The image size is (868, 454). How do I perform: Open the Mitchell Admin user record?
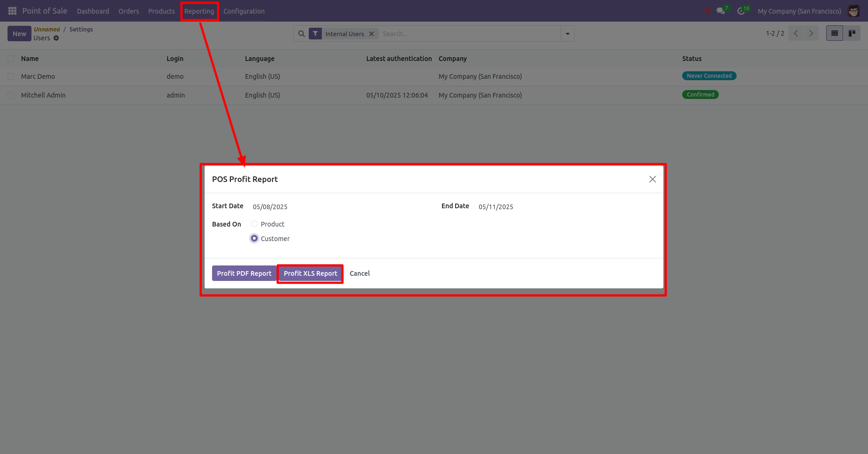pyautogui.click(x=43, y=95)
